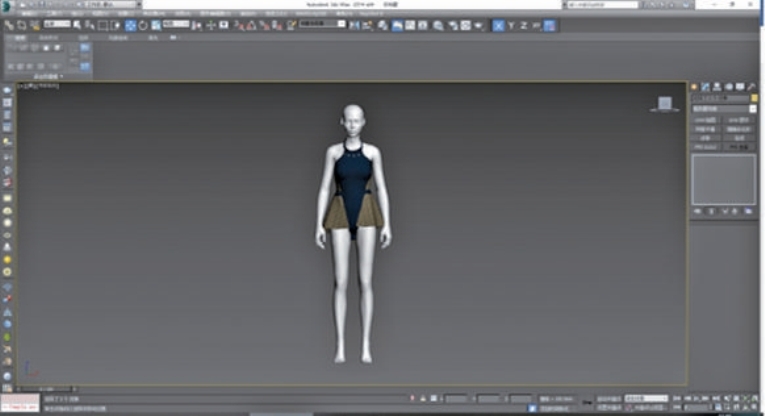Switch to the Create command panel tab

(x=695, y=87)
